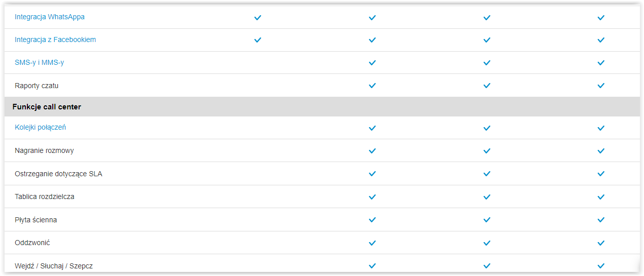
Task: Open the Kolejki połączeń link
Action: pyautogui.click(x=41, y=128)
